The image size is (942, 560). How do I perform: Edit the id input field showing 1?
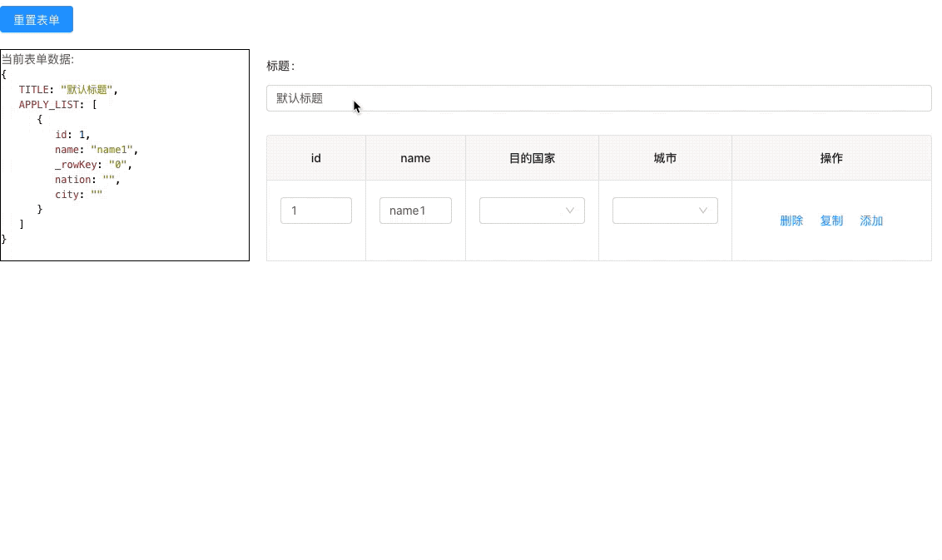pyautogui.click(x=316, y=211)
